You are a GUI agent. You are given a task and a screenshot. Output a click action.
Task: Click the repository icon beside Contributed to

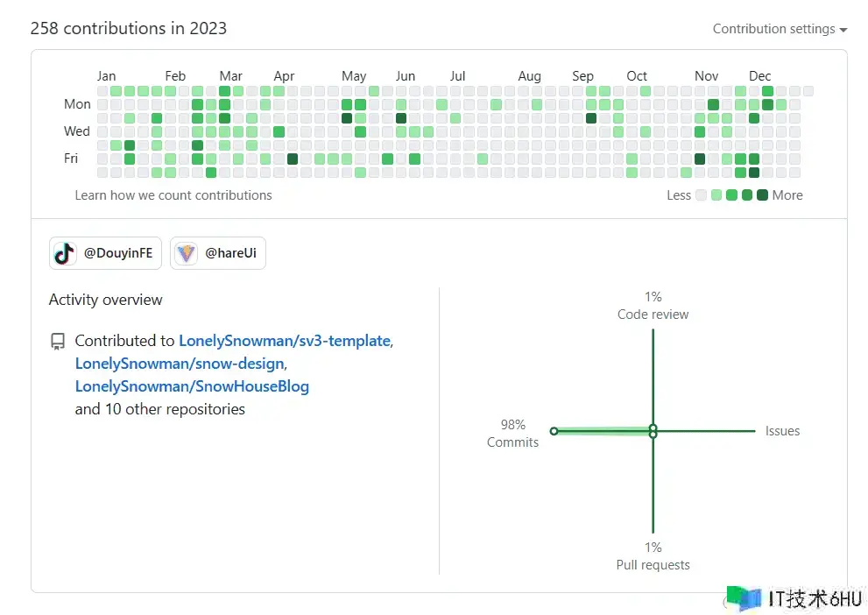(58, 342)
